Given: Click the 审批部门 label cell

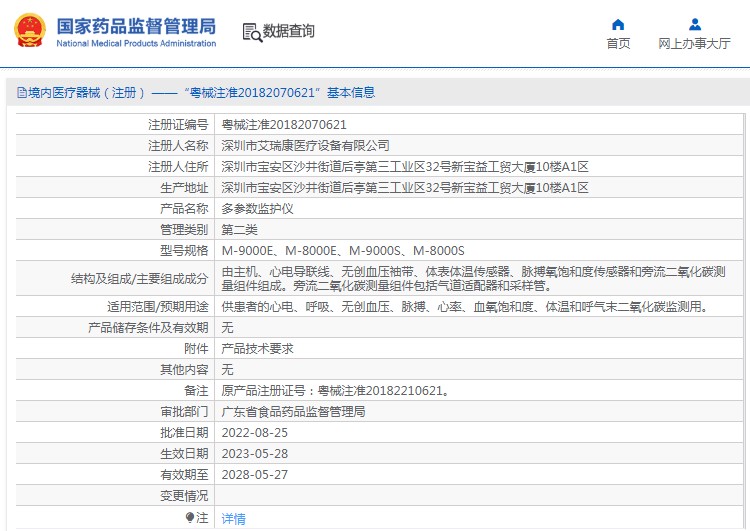Looking at the screenshot, I should point(115,412).
